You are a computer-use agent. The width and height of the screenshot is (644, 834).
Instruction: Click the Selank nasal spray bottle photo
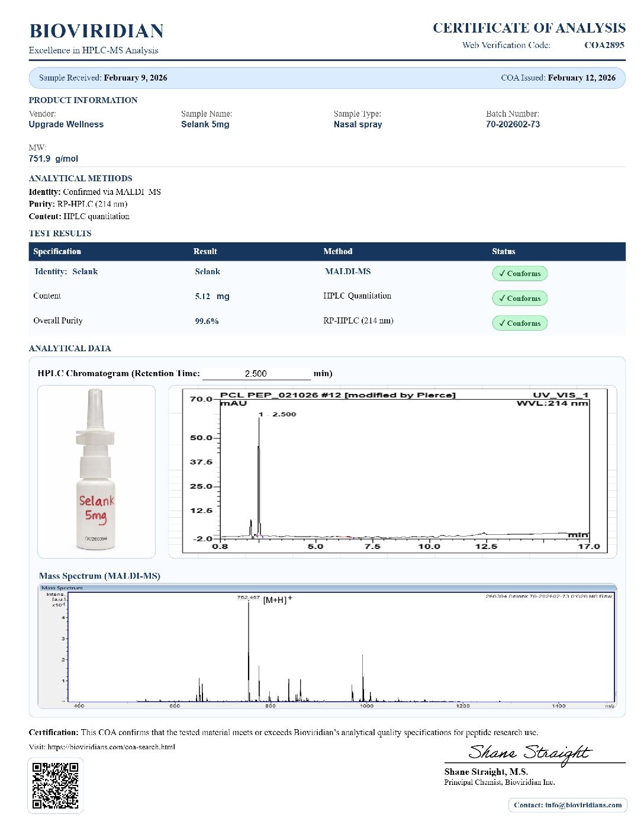[96, 471]
